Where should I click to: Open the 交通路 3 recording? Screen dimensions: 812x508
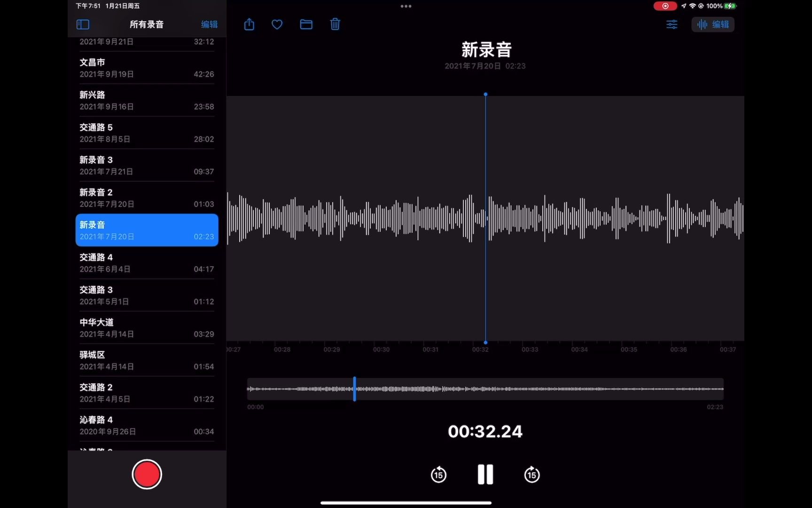[x=147, y=295]
